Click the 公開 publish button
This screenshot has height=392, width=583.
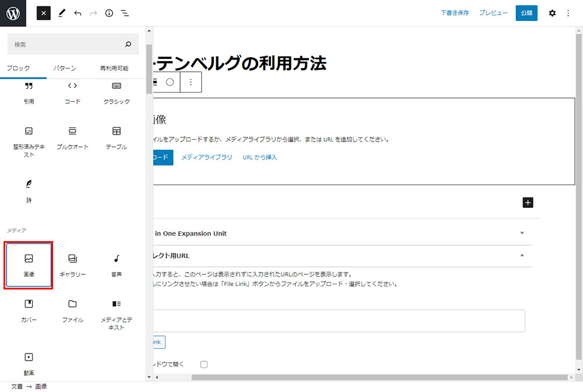click(526, 13)
